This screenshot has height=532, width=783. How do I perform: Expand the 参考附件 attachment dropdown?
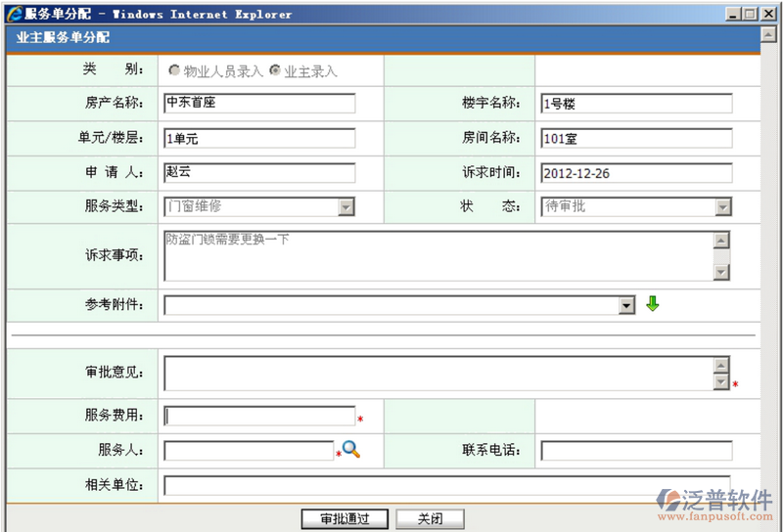pyautogui.click(x=626, y=305)
